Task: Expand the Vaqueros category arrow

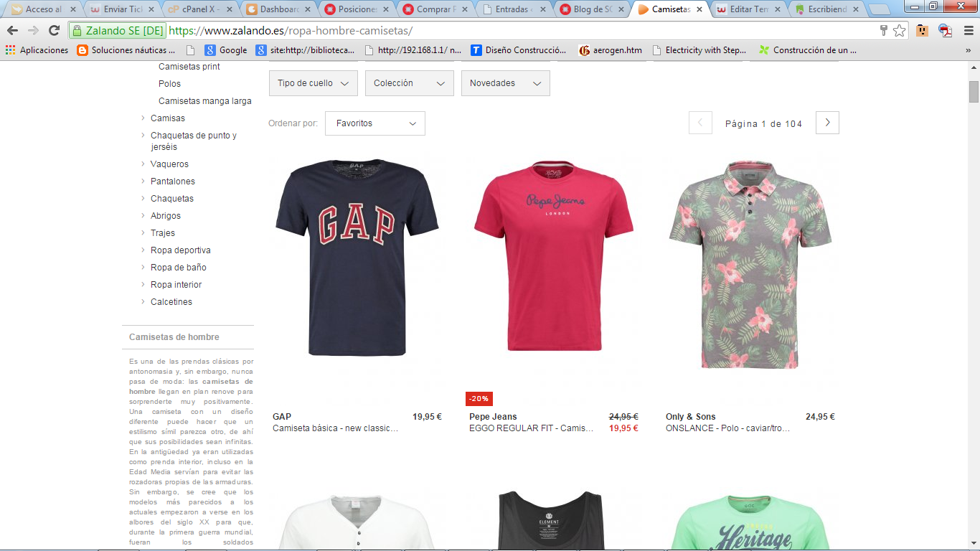Action: [x=143, y=164]
